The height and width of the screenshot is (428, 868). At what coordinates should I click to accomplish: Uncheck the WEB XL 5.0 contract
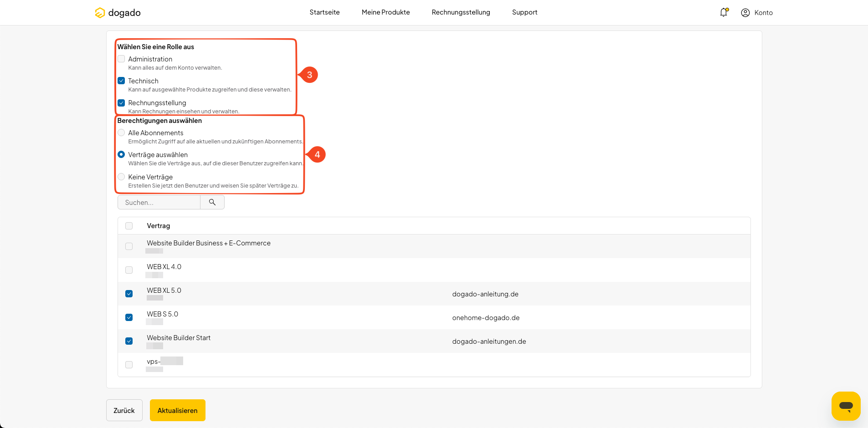(129, 294)
